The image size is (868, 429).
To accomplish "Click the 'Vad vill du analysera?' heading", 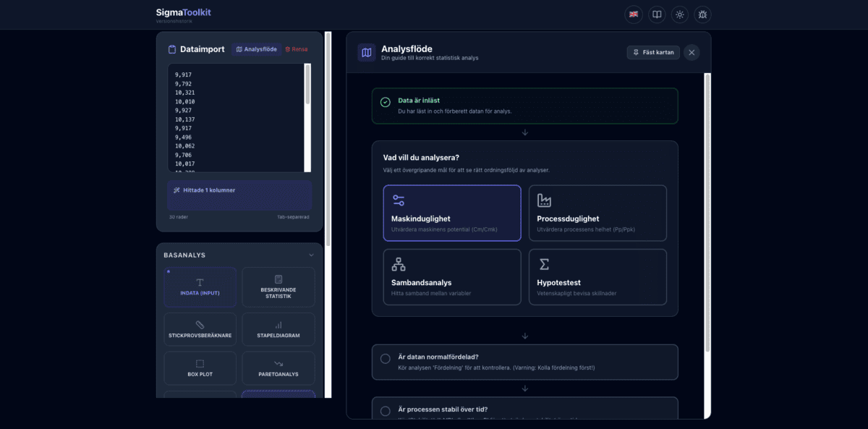I will pos(421,157).
